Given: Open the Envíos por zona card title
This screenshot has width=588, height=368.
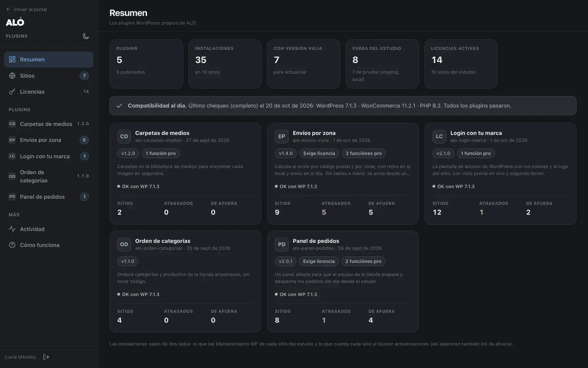Looking at the screenshot, I should 314,133.
